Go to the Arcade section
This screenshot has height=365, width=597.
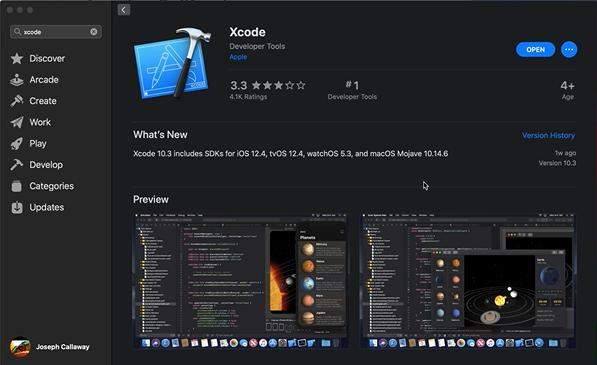[x=44, y=80]
